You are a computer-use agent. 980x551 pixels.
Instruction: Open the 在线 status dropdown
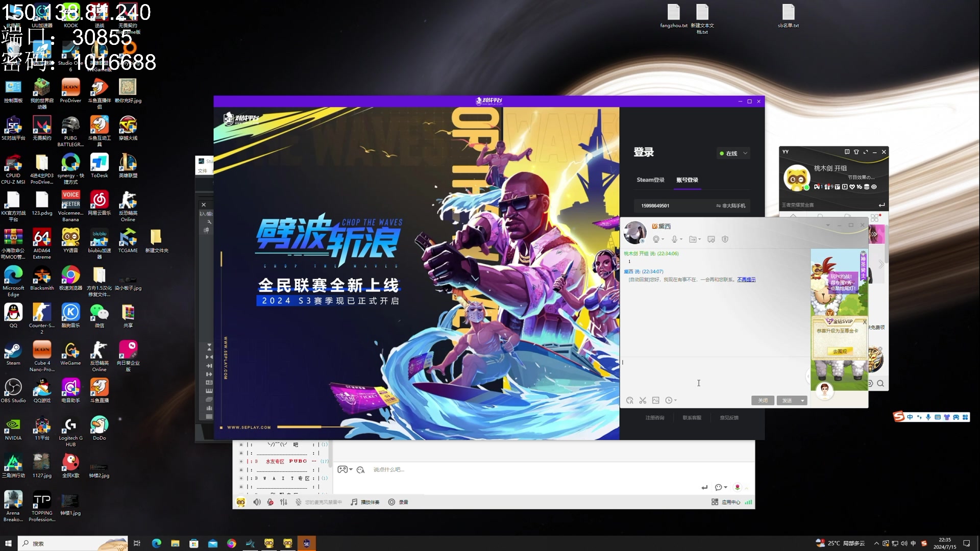tap(733, 153)
